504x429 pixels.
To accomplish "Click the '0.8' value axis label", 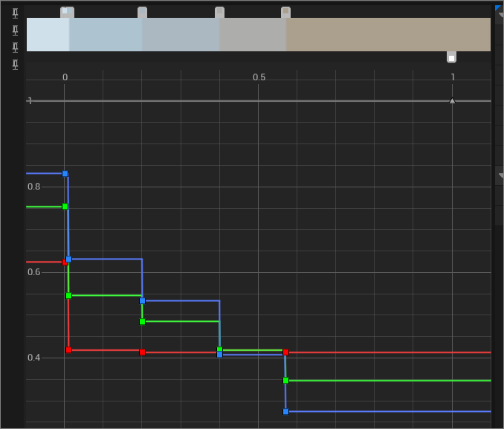I will pyautogui.click(x=34, y=187).
